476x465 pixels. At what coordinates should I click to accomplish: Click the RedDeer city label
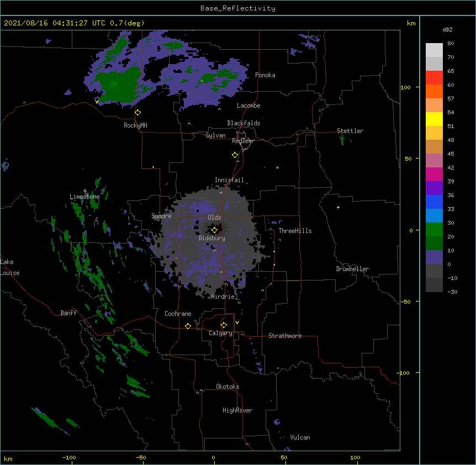pyautogui.click(x=243, y=141)
